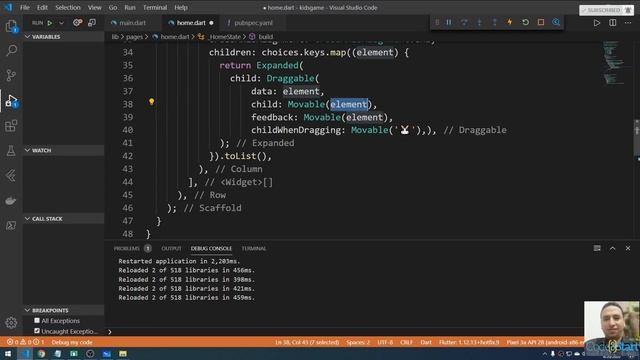Screen dimensions: 640x360
Task: Click the pages breadcrumb segment
Action: click(134, 37)
